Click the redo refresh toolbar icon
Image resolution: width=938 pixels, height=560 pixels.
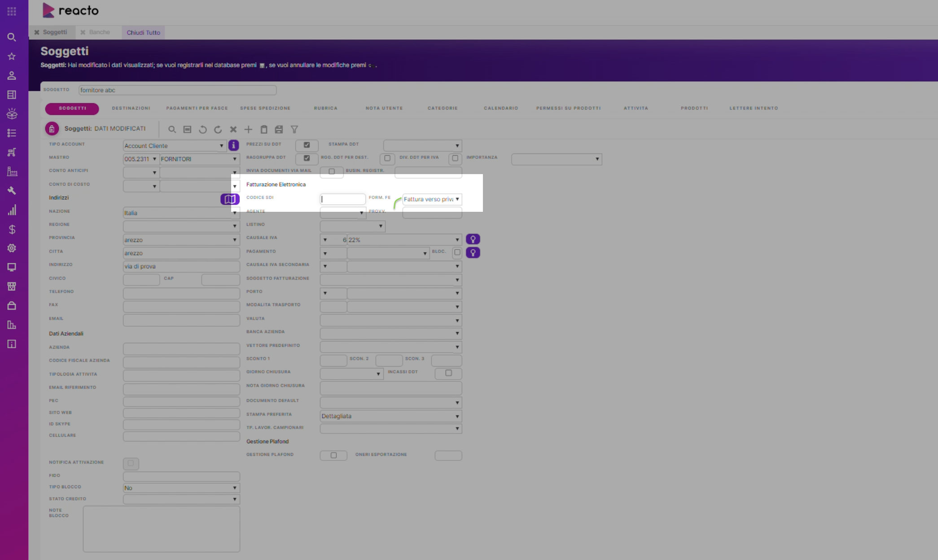click(x=218, y=129)
